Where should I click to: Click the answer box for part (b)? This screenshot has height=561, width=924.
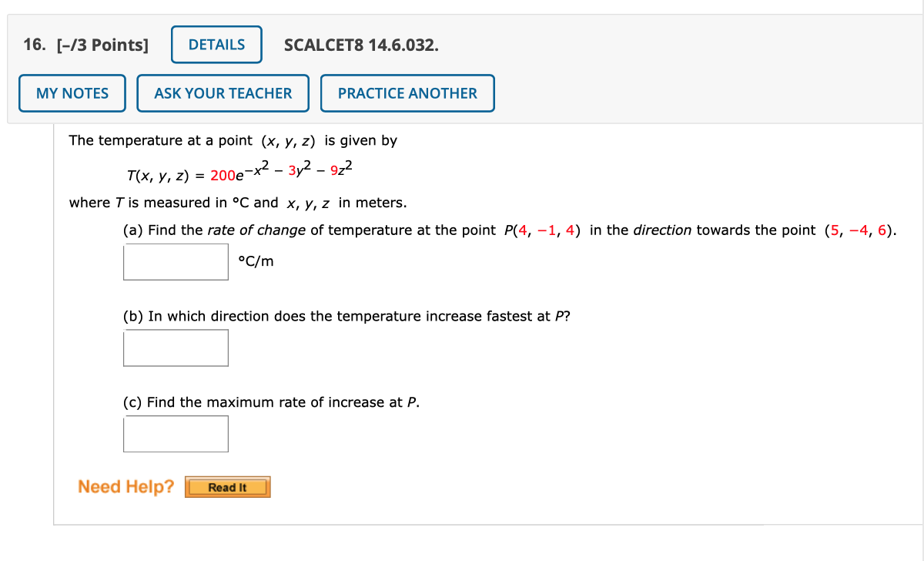tap(176, 348)
